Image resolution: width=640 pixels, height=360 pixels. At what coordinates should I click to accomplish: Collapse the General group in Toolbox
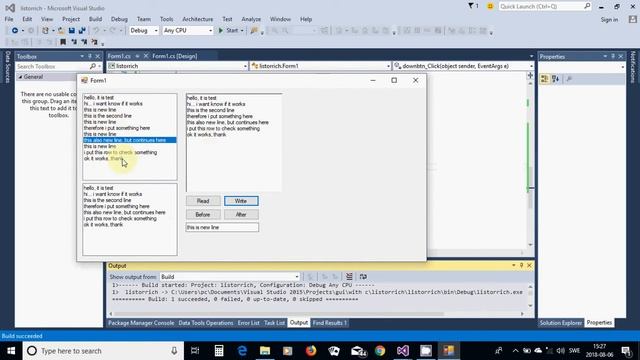click(x=20, y=77)
